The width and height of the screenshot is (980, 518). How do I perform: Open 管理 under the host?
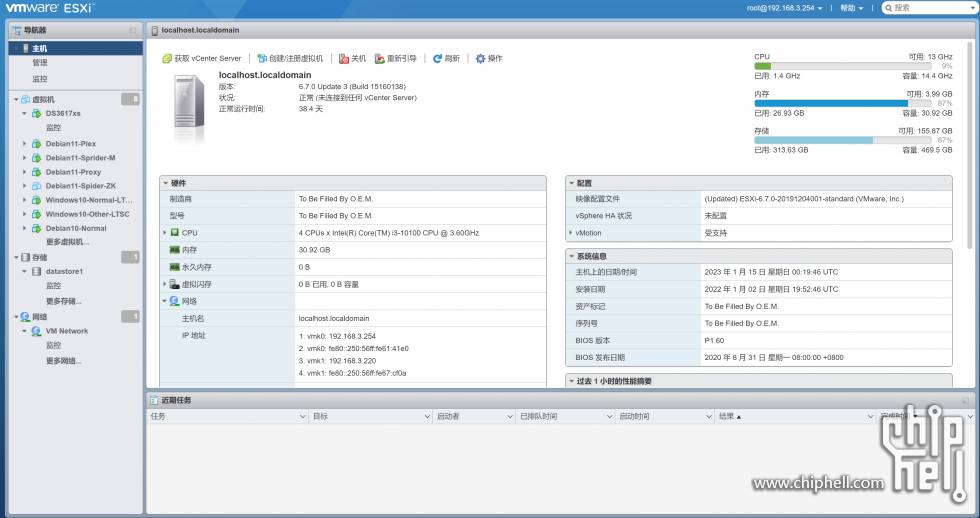[x=40, y=62]
